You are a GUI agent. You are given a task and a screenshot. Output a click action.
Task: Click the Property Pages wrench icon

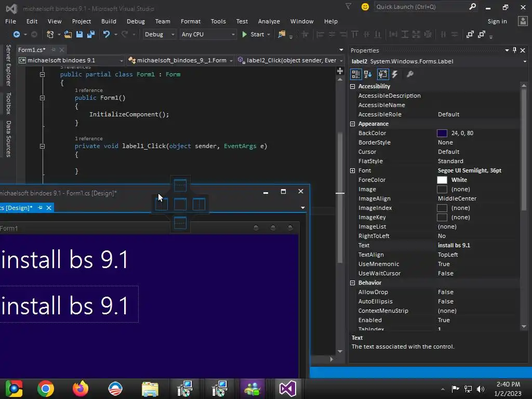410,74
